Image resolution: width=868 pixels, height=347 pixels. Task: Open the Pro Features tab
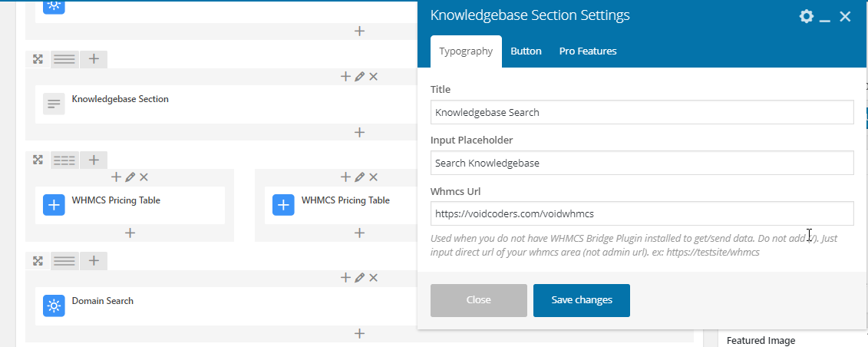pos(587,51)
